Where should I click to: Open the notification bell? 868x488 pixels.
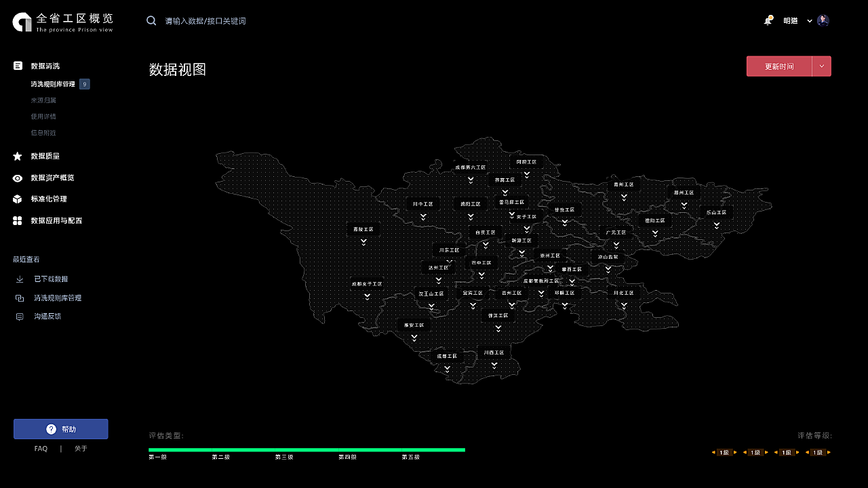pos(768,20)
